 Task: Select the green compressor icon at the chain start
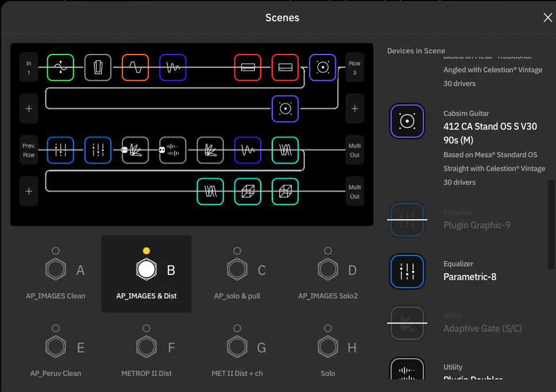[x=60, y=67]
